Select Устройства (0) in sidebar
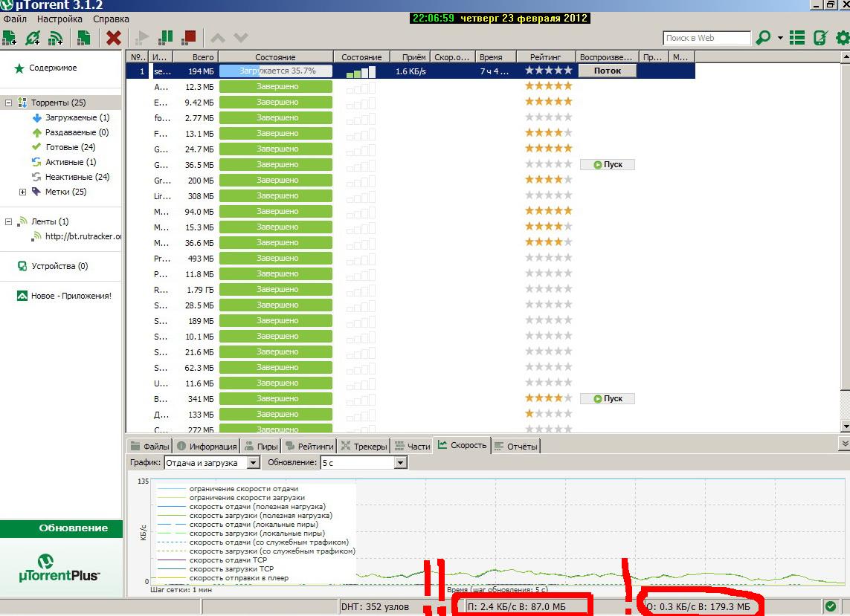The width and height of the screenshot is (850, 616). 59,266
